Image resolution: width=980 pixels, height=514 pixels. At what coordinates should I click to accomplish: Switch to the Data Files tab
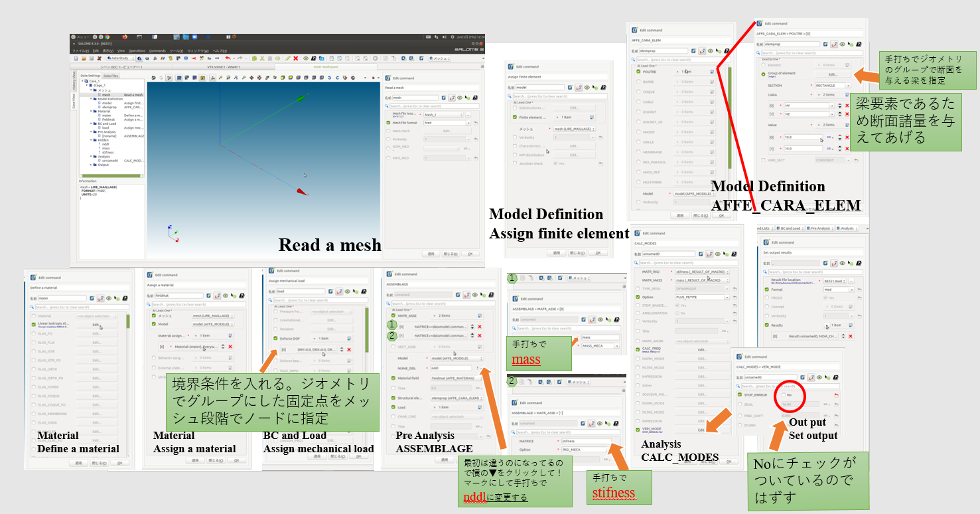111,76
